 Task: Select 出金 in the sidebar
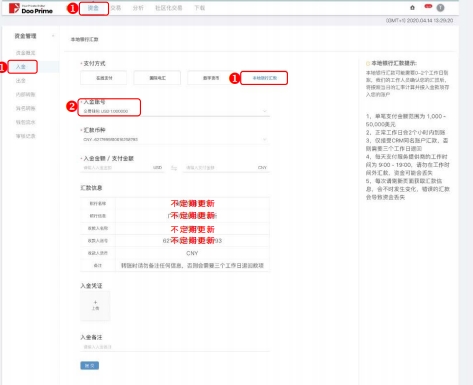[21, 81]
